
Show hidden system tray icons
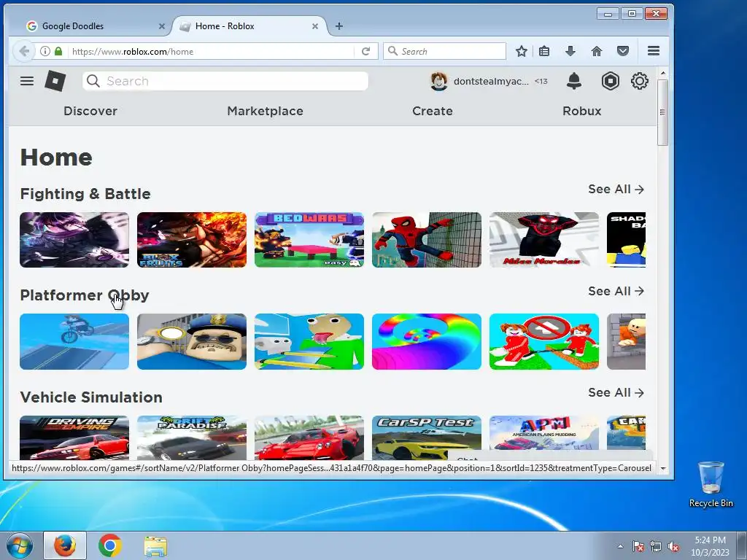(620, 546)
